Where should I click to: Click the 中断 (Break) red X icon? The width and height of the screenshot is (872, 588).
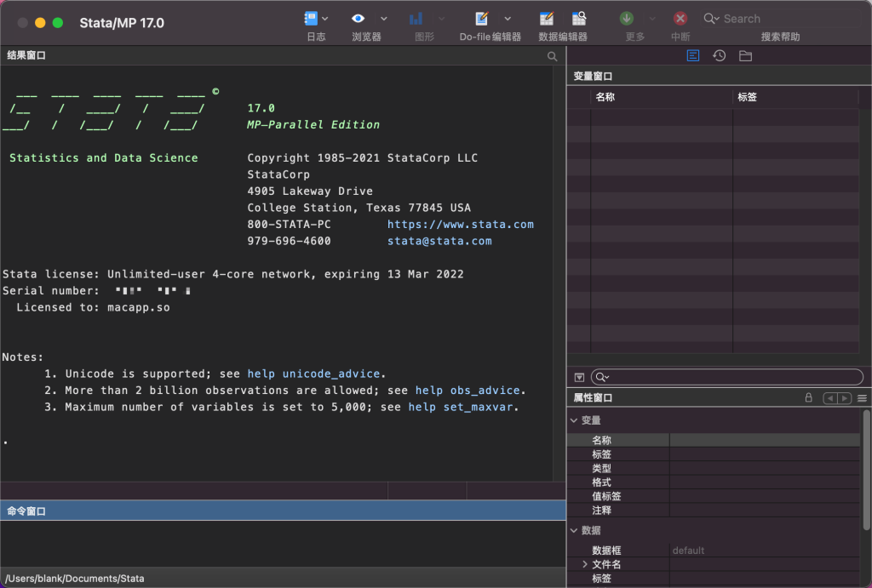(680, 18)
